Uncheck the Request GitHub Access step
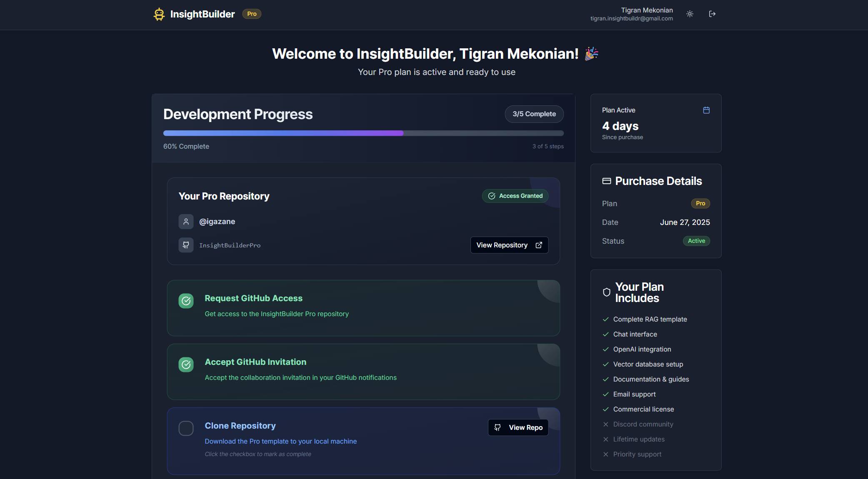Viewport: 868px width, 479px height. 186,301
